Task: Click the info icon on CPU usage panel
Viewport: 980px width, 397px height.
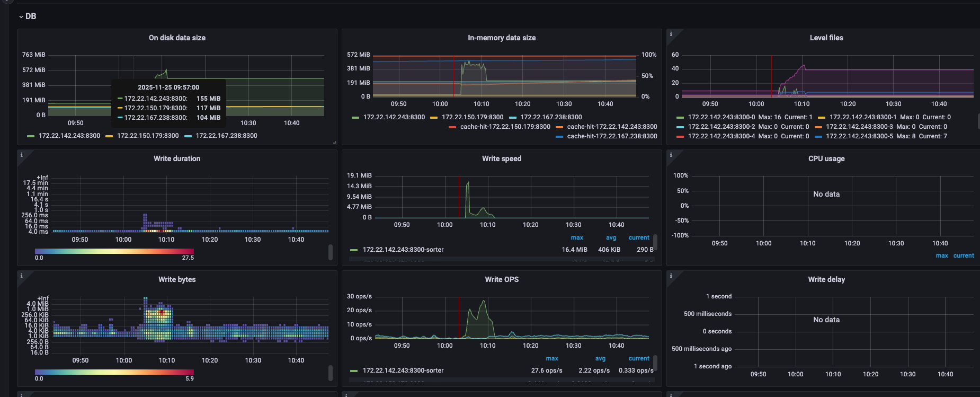Action: coord(671,155)
